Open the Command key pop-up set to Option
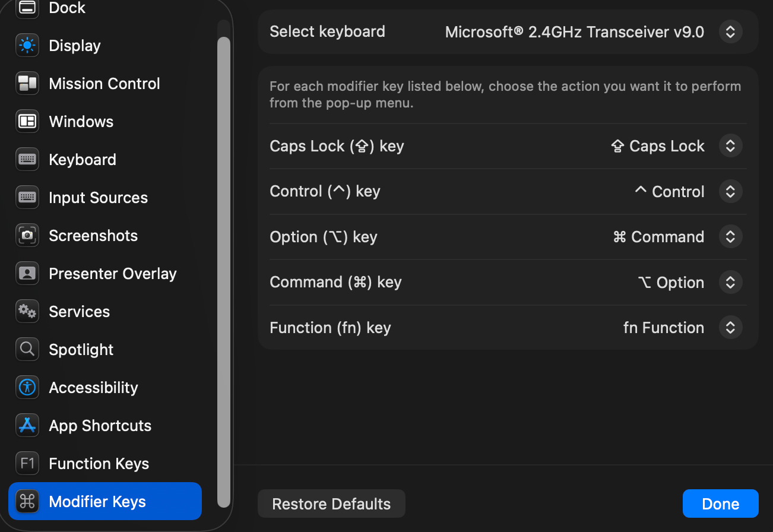This screenshot has height=532, width=773. 730,283
